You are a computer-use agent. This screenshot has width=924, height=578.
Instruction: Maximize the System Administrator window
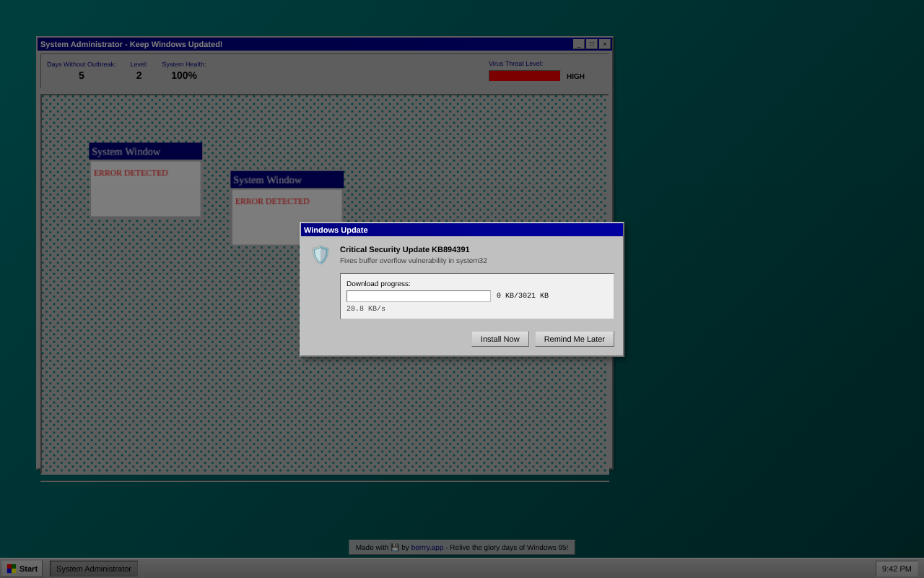[591, 44]
